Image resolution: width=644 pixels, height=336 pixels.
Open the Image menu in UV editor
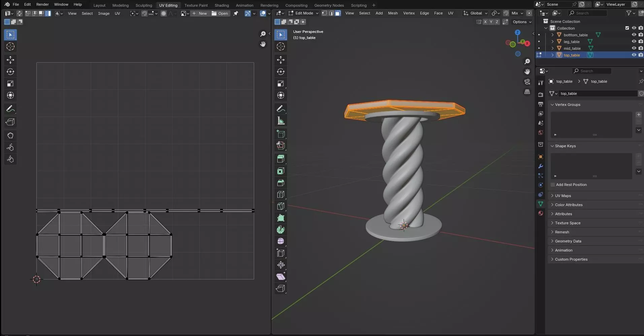pyautogui.click(x=104, y=13)
